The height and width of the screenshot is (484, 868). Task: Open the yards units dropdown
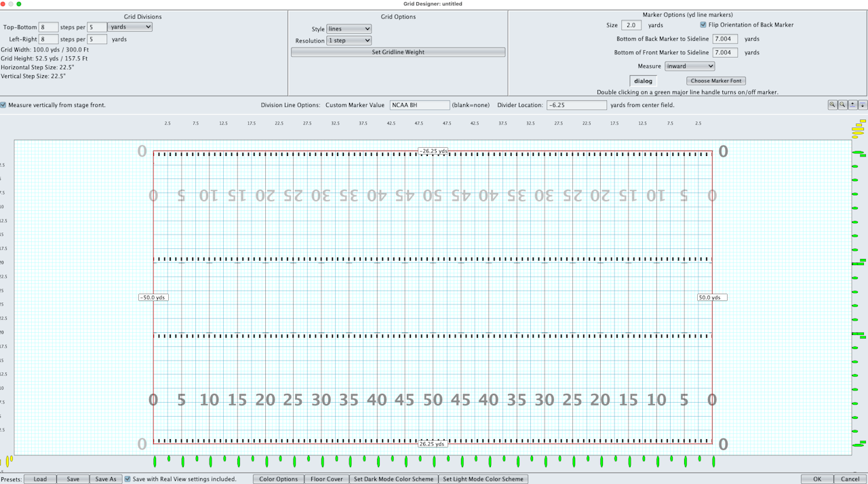click(x=130, y=27)
